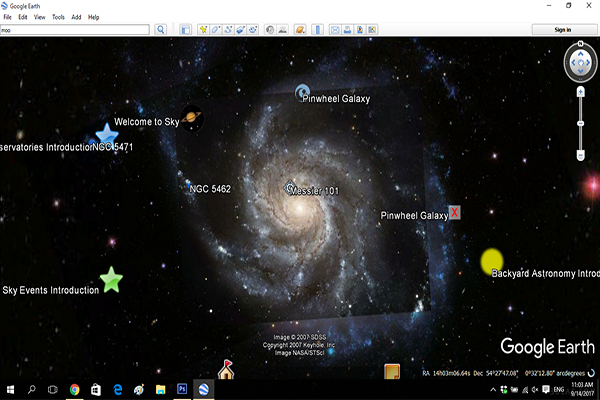Toggle the sidebar panel icon
The width and height of the screenshot is (600, 400).
[186, 29]
